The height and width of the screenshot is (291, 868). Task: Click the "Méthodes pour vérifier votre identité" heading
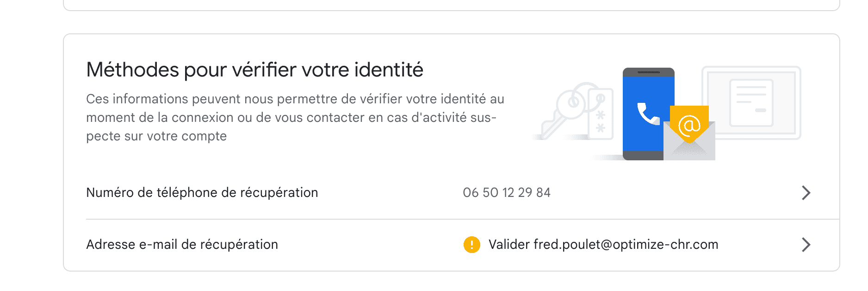(254, 70)
